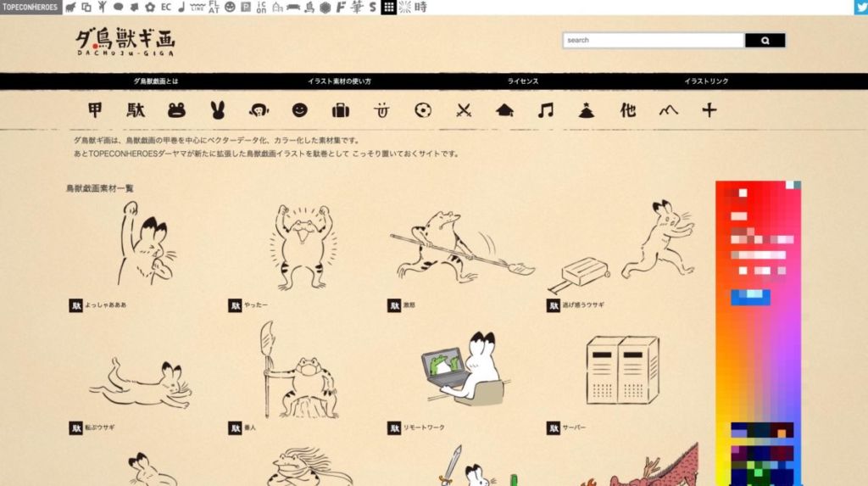Click the よっしゃあああ caption link
Viewport: 868px width, 486px height.
coord(106,304)
